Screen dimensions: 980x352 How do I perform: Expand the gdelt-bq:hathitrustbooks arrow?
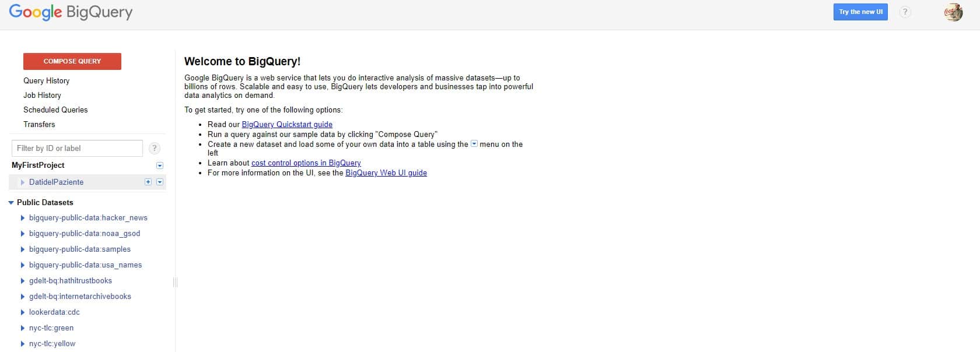pyautogui.click(x=23, y=281)
